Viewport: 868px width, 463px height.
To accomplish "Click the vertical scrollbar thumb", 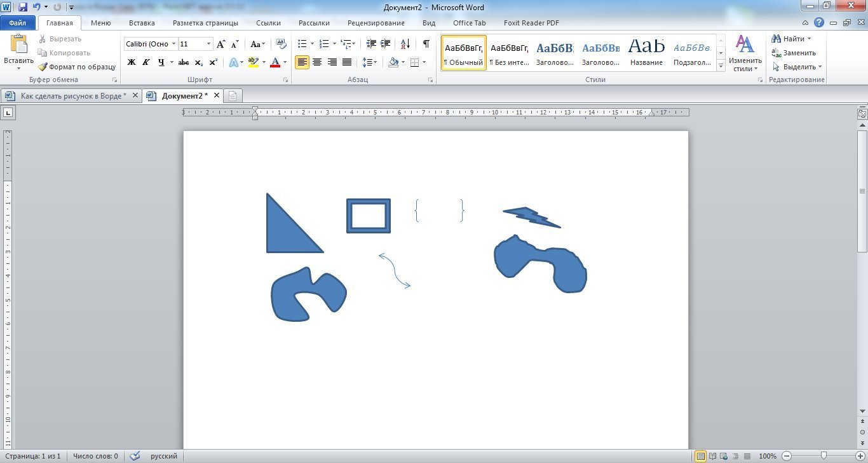I will tap(862, 191).
